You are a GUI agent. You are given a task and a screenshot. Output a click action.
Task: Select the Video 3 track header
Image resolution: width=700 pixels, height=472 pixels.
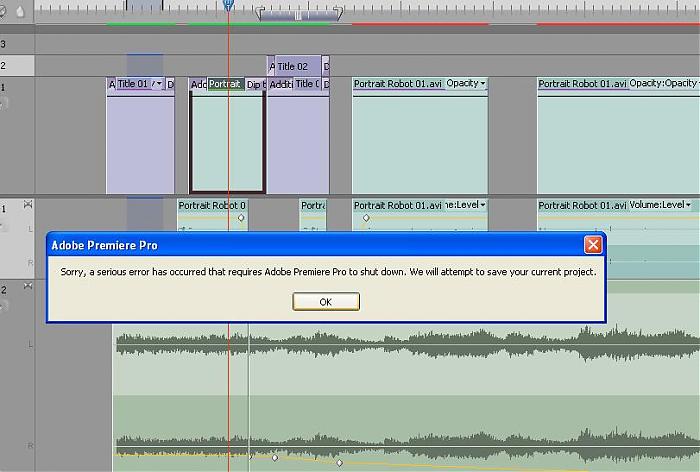pos(17,44)
